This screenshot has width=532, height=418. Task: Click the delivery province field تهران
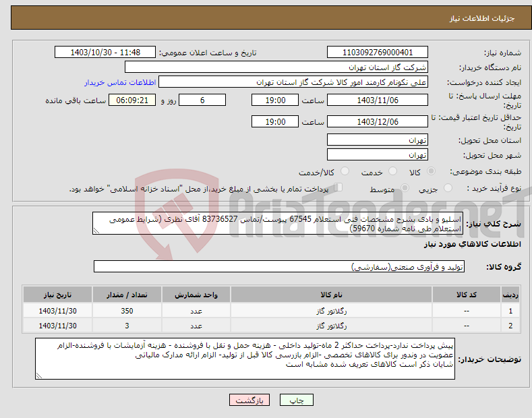point(378,140)
